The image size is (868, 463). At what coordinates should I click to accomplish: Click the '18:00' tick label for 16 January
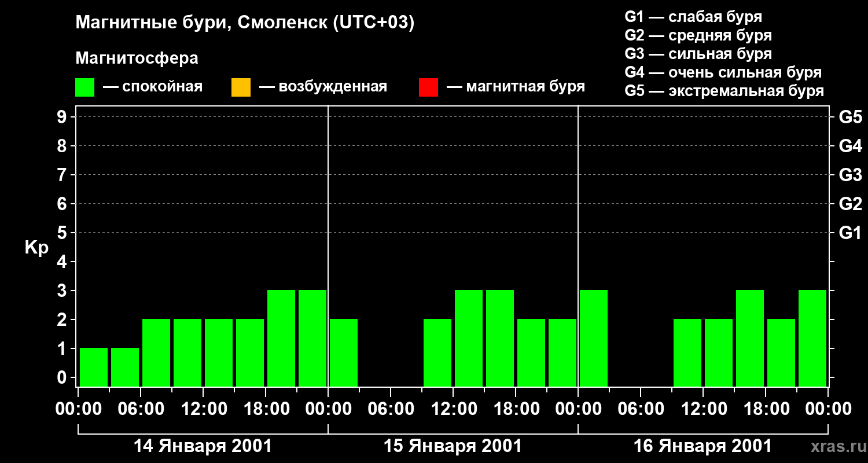tap(766, 409)
